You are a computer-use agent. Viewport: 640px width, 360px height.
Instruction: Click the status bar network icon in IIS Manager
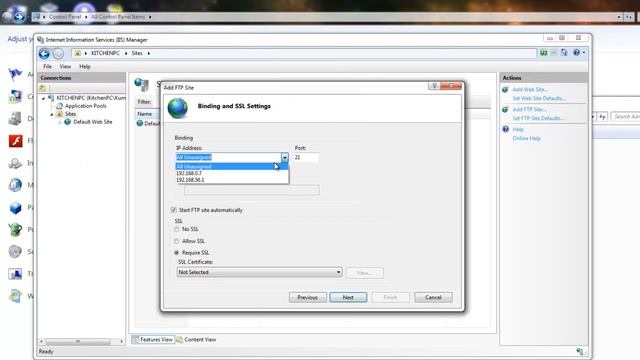point(580,351)
